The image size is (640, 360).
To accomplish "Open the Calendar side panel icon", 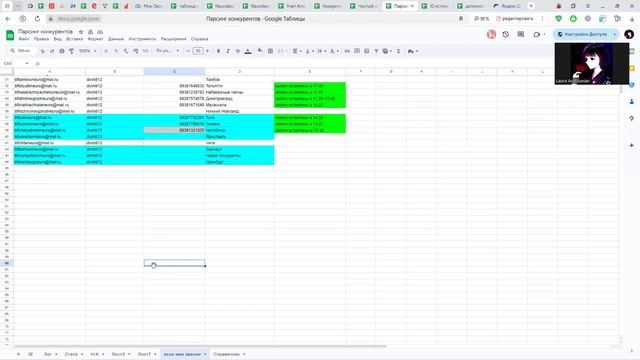I will click(631, 51).
